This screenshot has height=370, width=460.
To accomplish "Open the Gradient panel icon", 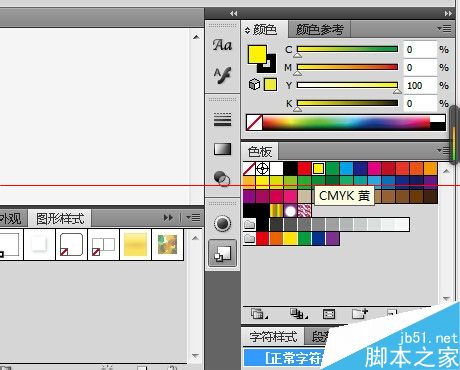I will pyautogui.click(x=222, y=149).
